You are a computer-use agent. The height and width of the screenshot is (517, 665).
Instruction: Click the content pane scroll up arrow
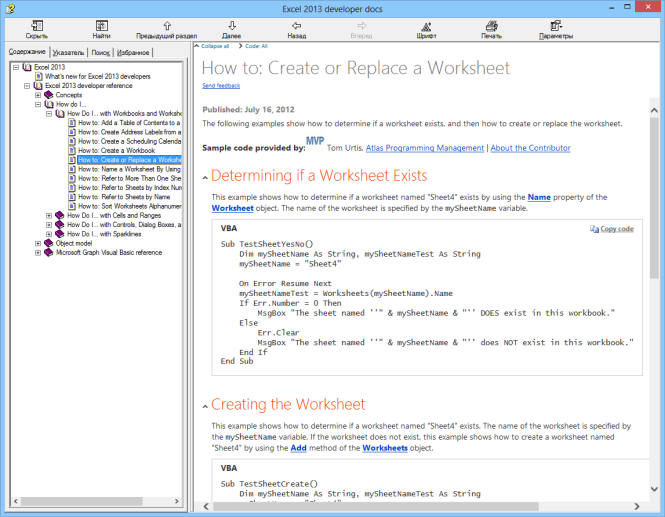click(654, 110)
